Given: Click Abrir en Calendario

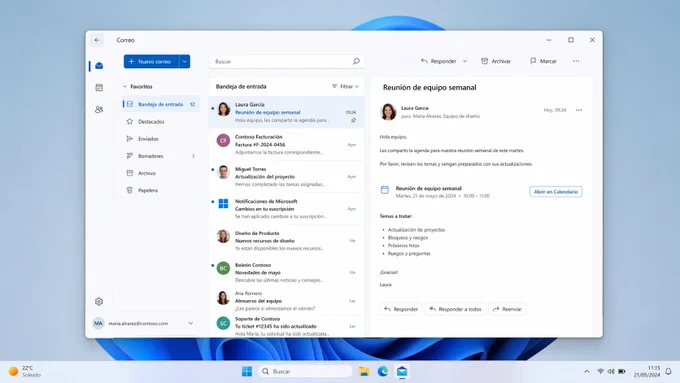Looking at the screenshot, I should coord(556,192).
